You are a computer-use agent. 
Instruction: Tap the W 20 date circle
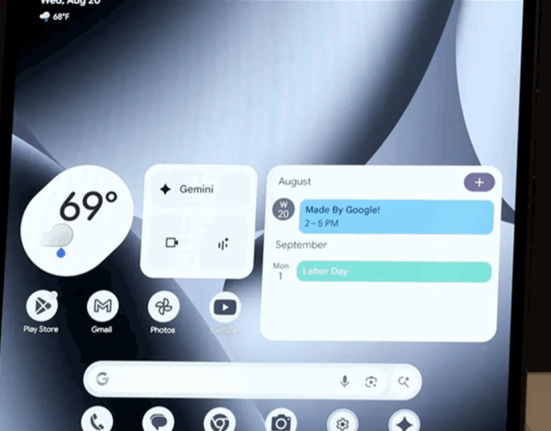(x=283, y=209)
